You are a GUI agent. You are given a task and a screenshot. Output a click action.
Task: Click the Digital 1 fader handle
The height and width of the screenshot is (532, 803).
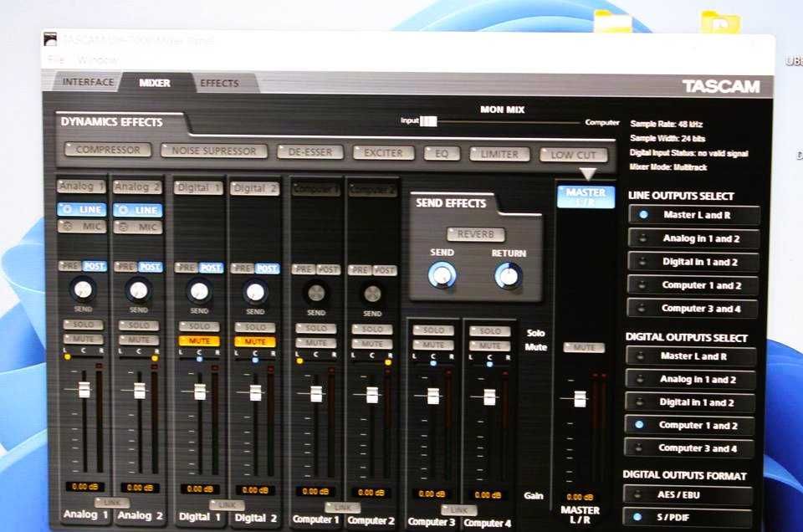(x=200, y=391)
